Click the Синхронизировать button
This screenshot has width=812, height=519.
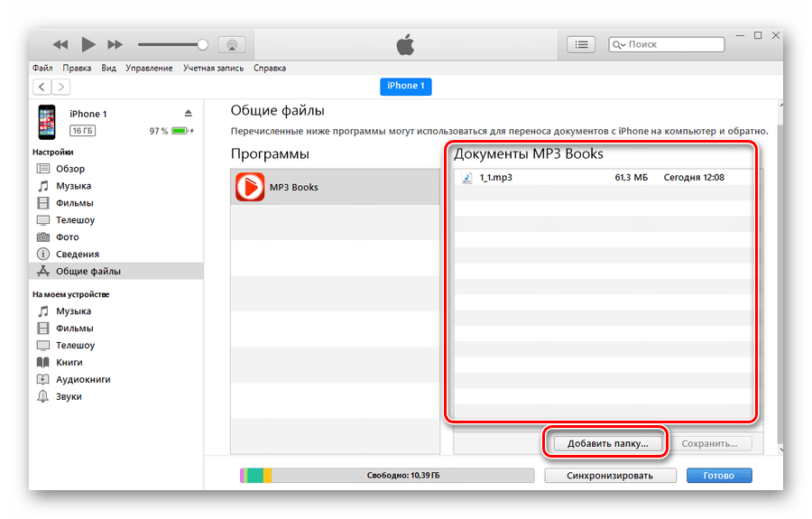(610, 476)
